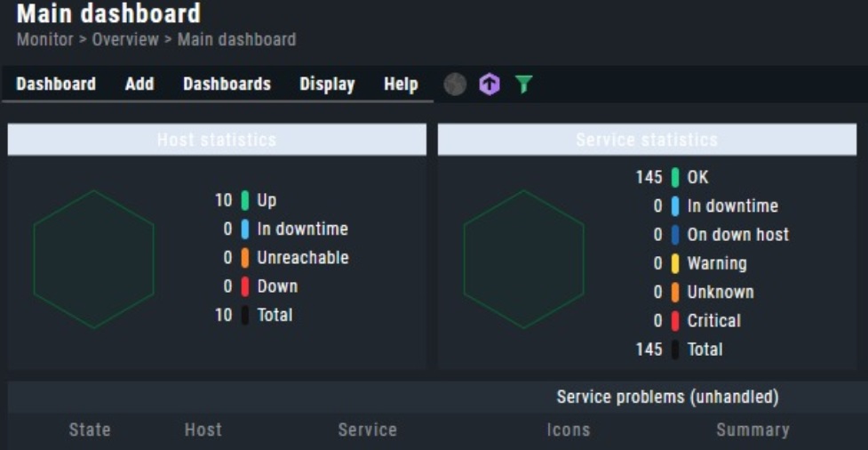
Task: Click the Service statistics hexagon graphic
Action: click(x=523, y=259)
